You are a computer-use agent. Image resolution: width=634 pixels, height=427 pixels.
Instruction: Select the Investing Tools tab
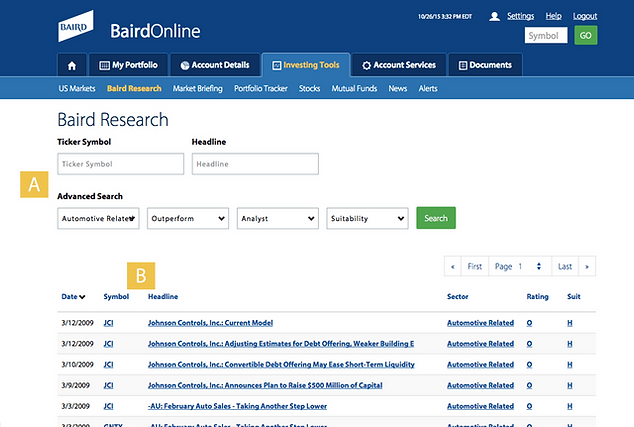tap(306, 65)
